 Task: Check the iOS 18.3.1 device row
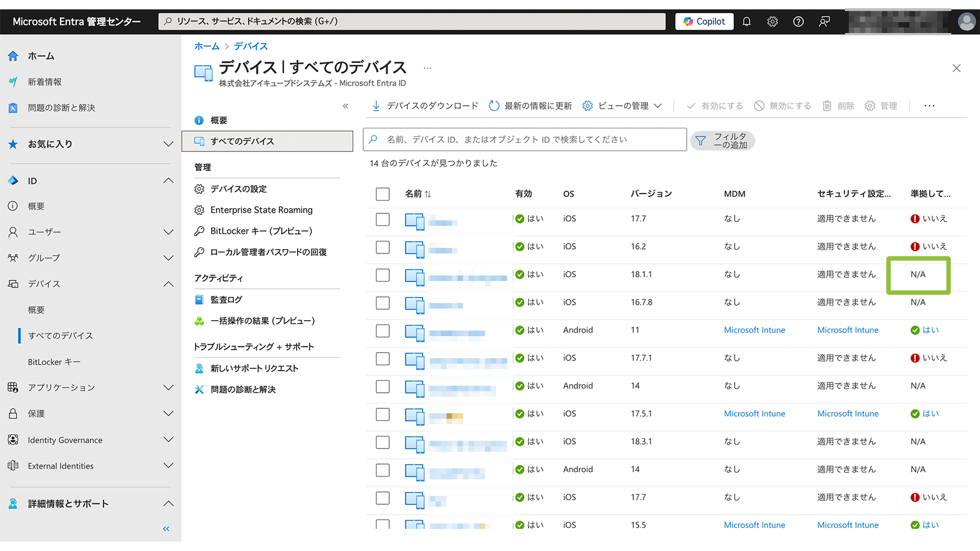tap(383, 442)
